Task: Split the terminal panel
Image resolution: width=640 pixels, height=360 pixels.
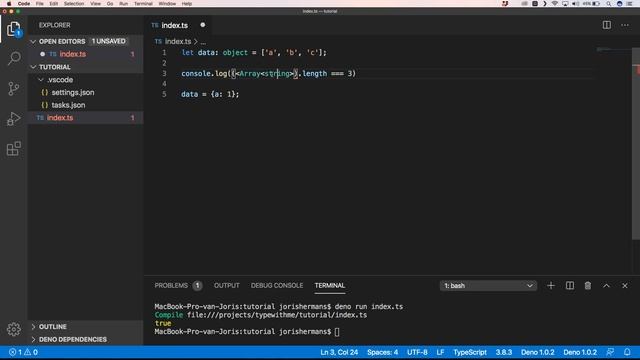Action: [x=569, y=286]
